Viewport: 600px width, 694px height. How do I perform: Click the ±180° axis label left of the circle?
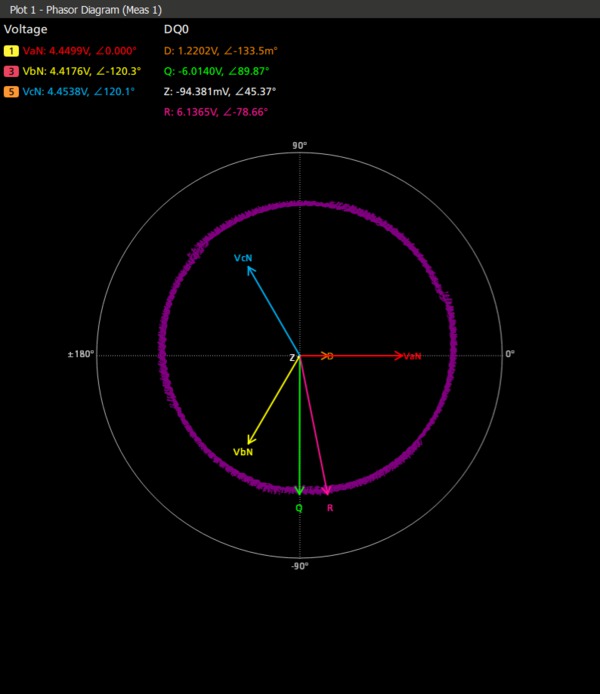click(x=80, y=354)
